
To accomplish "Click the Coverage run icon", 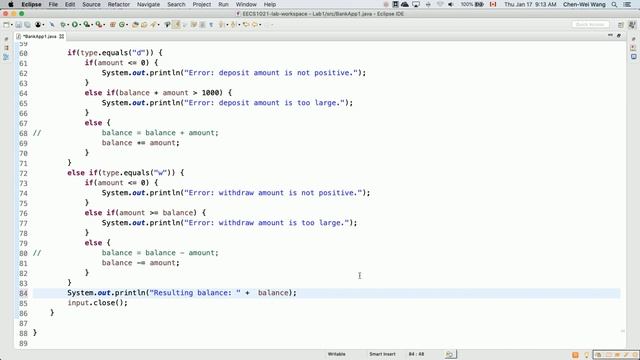I will pos(87,25).
